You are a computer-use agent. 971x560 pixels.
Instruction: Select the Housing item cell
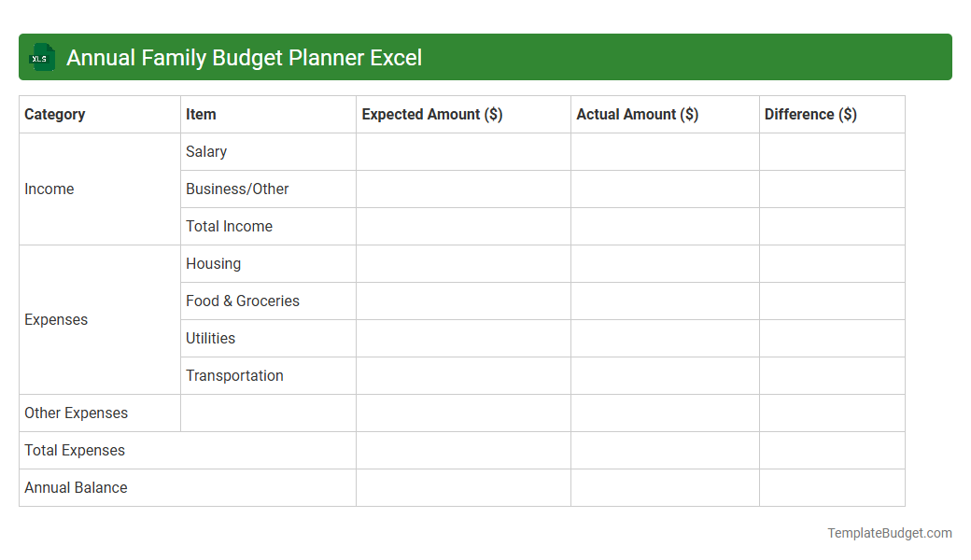coord(213,263)
